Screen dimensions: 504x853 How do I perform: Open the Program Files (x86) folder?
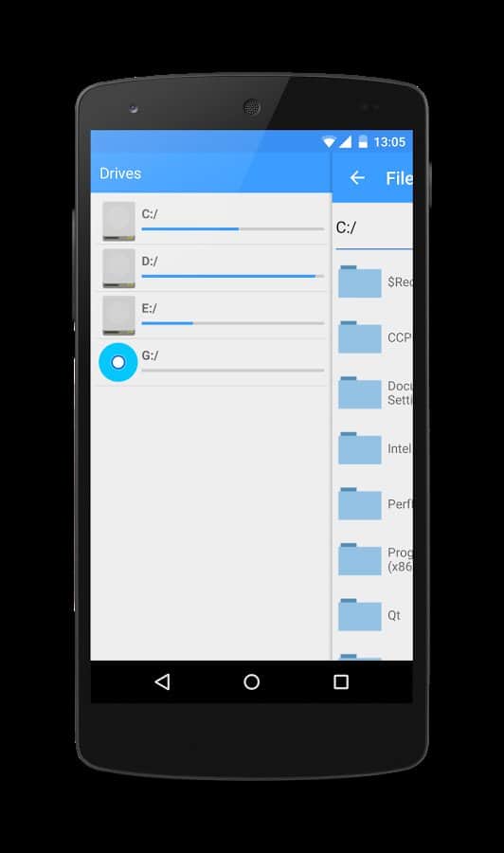click(375, 559)
